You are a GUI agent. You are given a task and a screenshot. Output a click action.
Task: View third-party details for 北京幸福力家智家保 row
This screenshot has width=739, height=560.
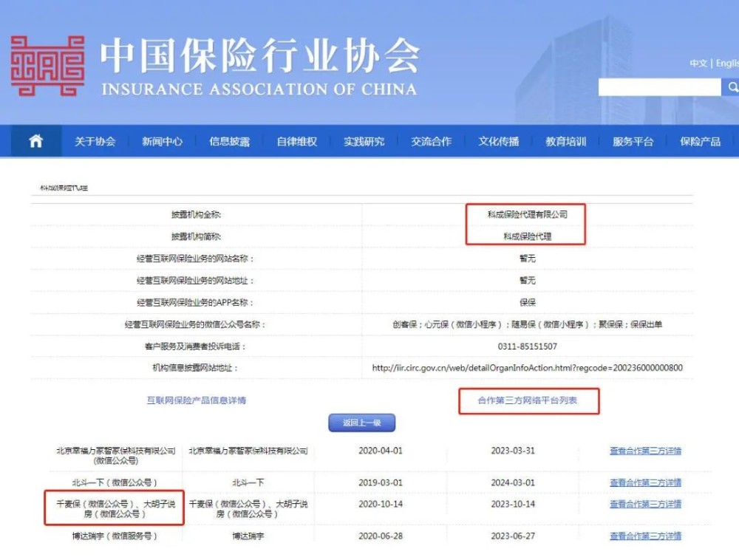tap(645, 451)
